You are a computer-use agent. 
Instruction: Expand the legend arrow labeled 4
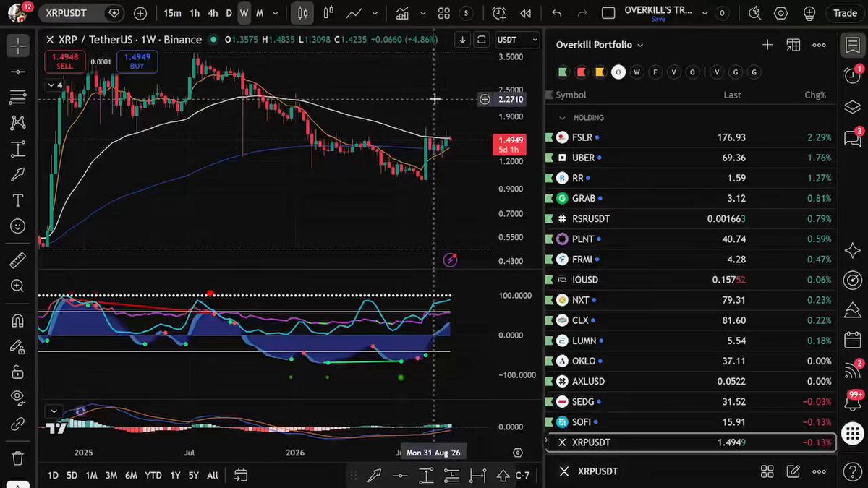tap(55, 85)
